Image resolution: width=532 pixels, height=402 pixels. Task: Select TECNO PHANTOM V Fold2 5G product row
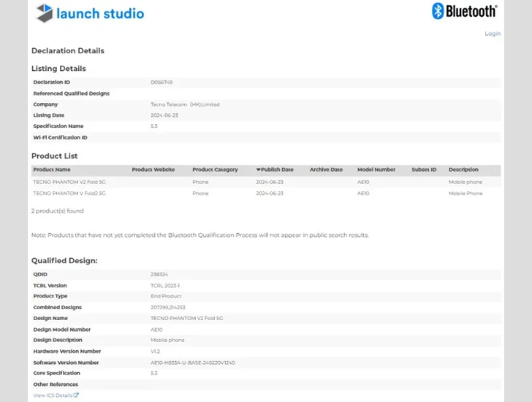[266, 194]
